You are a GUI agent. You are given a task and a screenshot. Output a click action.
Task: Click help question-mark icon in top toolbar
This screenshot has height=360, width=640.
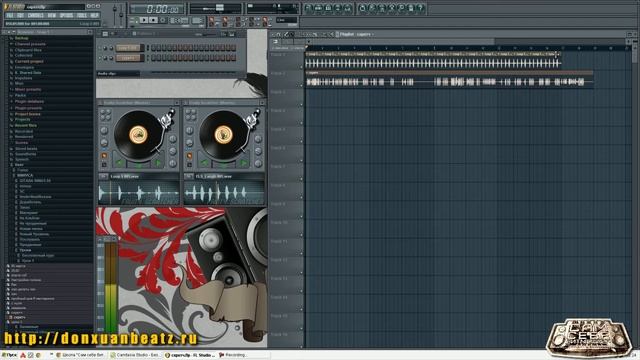(x=421, y=9)
